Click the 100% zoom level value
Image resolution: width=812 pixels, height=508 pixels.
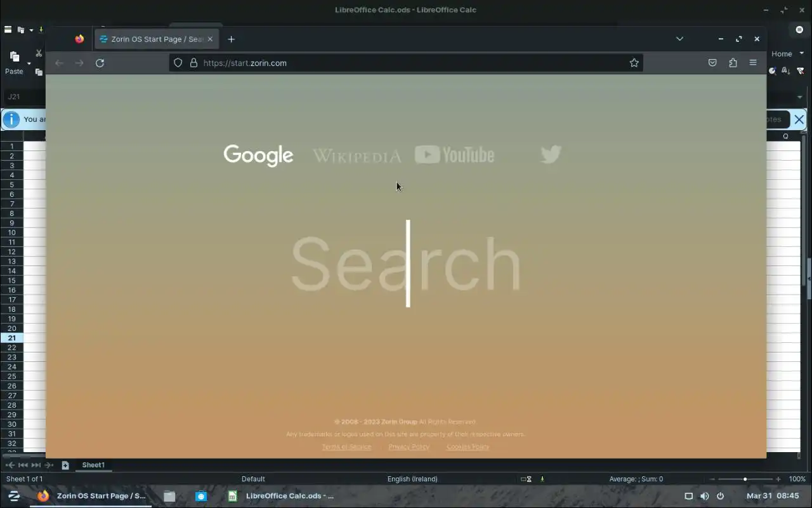[x=797, y=479]
